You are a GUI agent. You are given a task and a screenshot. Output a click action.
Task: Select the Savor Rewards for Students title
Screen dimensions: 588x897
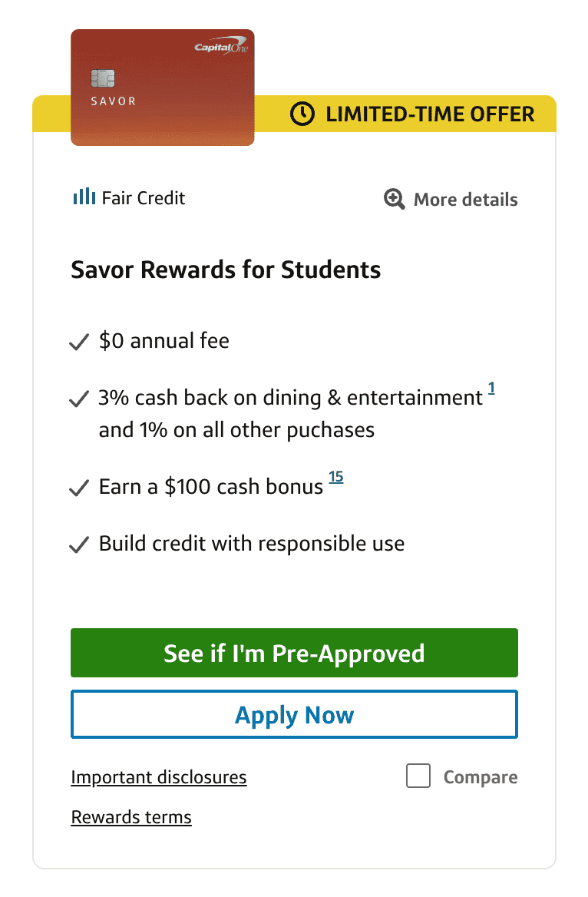point(226,270)
